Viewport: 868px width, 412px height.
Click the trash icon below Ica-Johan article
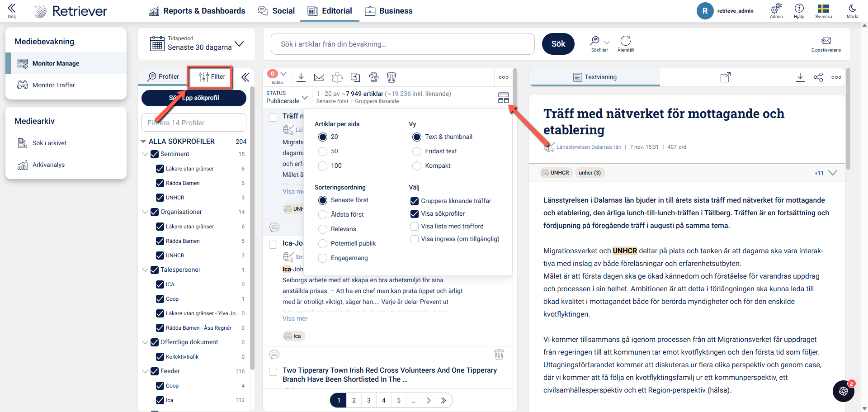pos(499,355)
